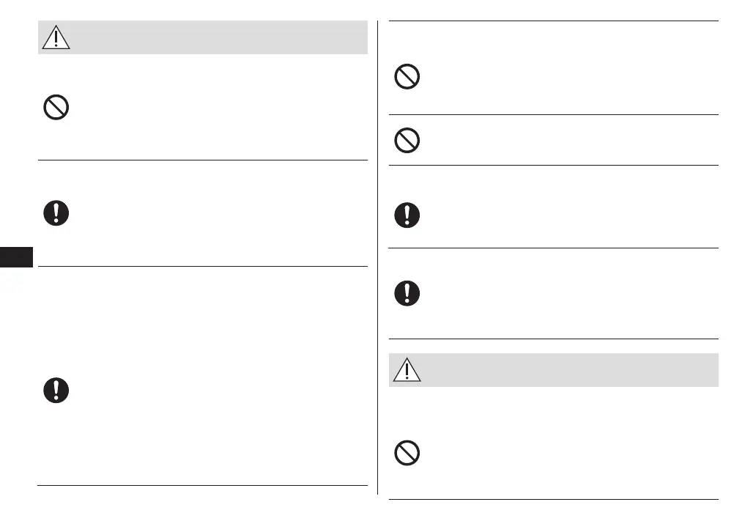Screen dimensions: 756x532
Task: Click the bottom horizontal rule of the right column
Action: click(553, 500)
